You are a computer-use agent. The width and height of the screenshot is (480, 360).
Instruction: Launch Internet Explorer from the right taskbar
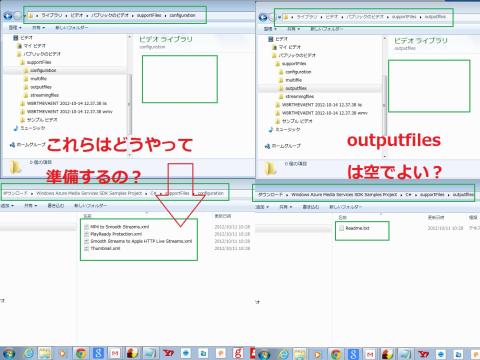click(x=284, y=354)
